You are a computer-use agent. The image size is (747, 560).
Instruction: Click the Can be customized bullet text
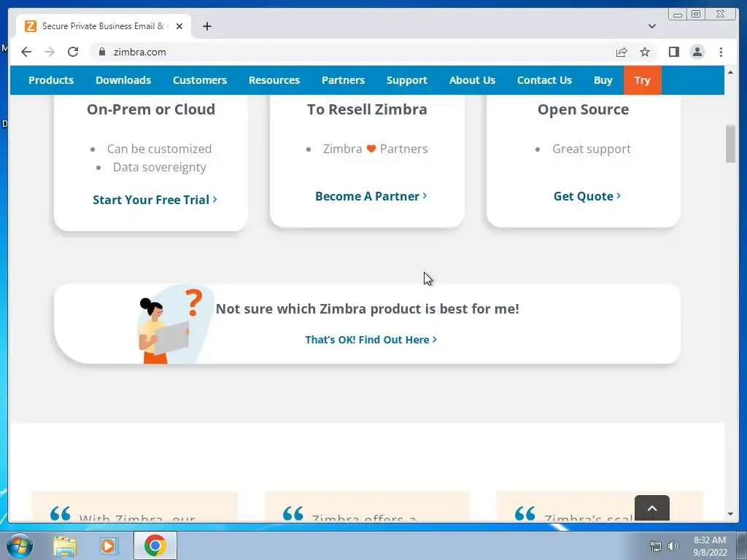tap(159, 149)
